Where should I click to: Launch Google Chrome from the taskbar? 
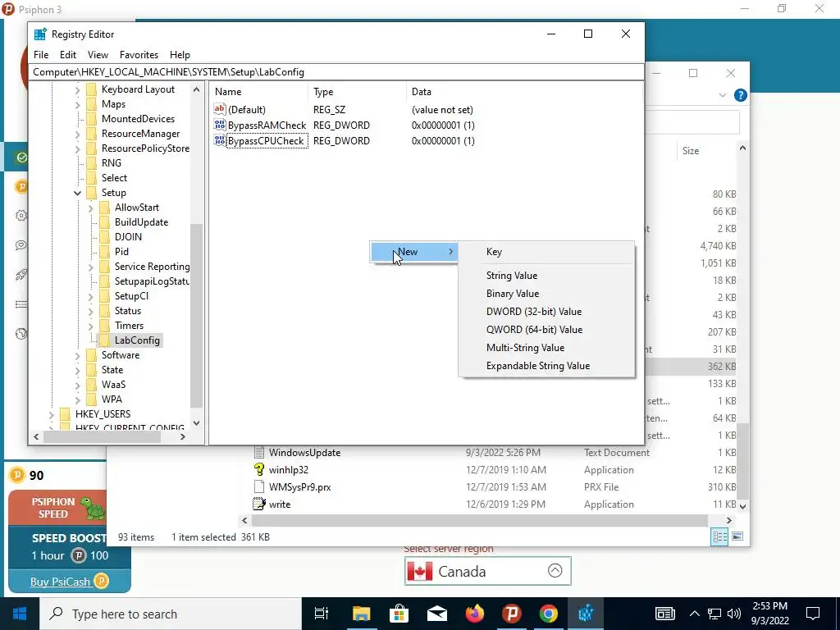click(549, 614)
